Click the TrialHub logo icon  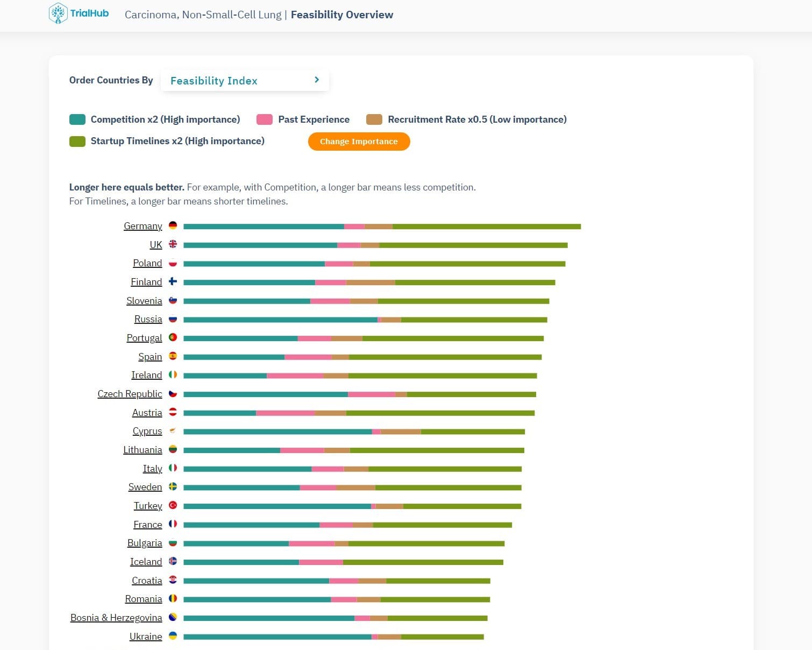coord(58,13)
